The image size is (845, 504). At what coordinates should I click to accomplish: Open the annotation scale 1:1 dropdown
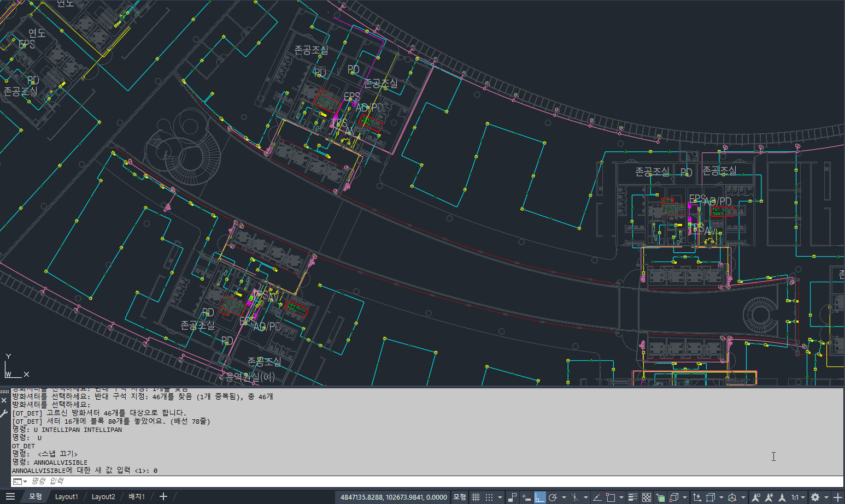point(799,497)
